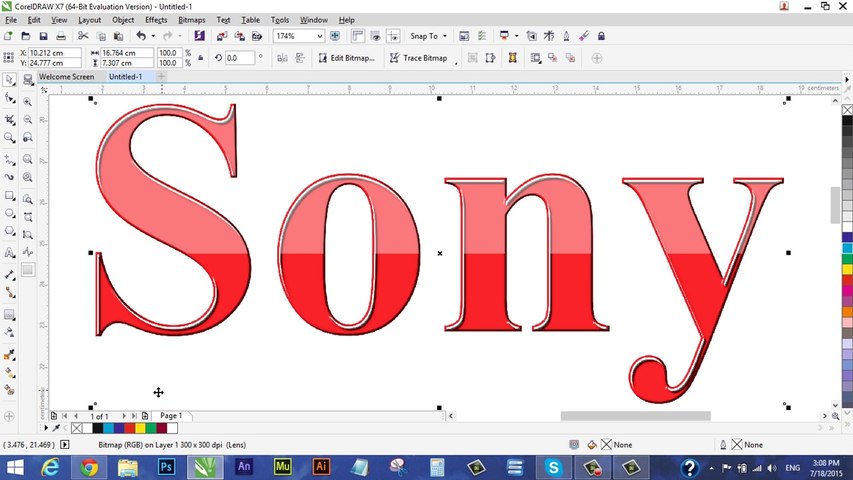
Task: Open the Effects menu
Action: point(156,20)
